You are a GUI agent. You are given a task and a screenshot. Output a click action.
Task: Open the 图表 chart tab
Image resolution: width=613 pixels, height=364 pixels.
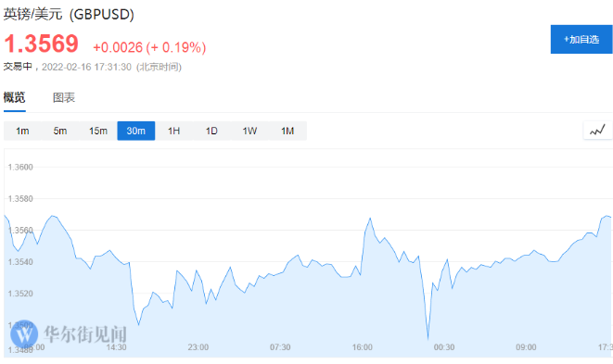pos(64,97)
